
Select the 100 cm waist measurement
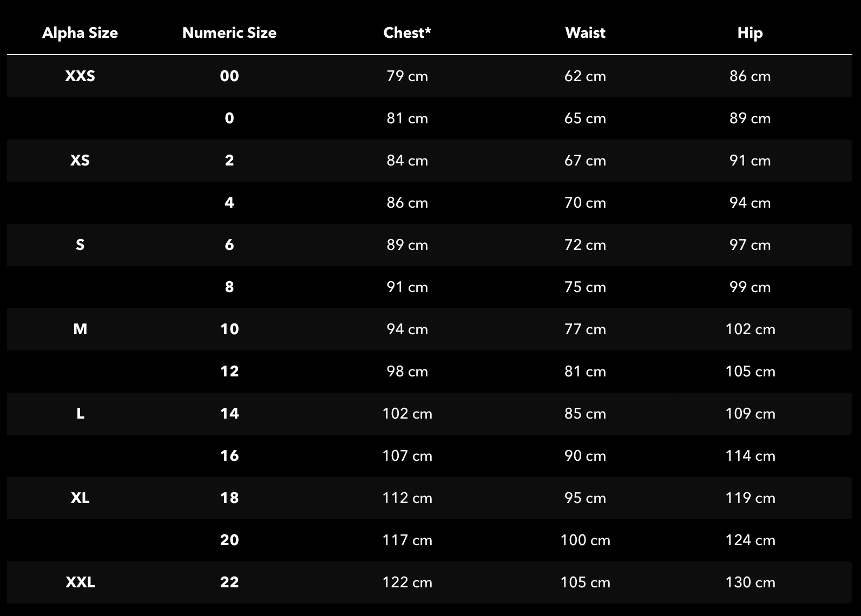coord(585,540)
